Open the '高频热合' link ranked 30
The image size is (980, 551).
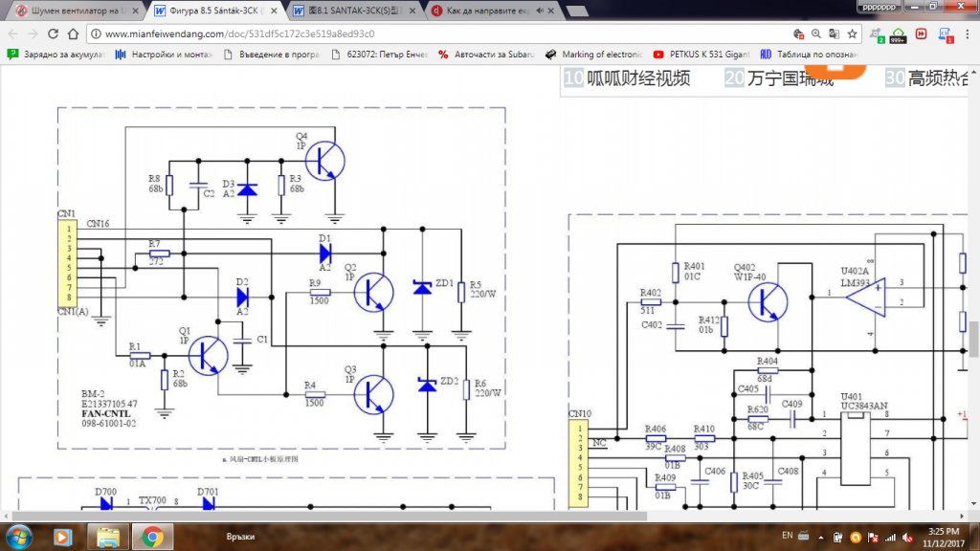938,78
